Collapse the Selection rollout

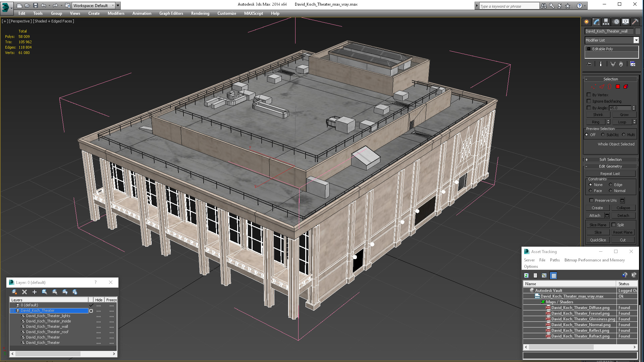(x=610, y=79)
